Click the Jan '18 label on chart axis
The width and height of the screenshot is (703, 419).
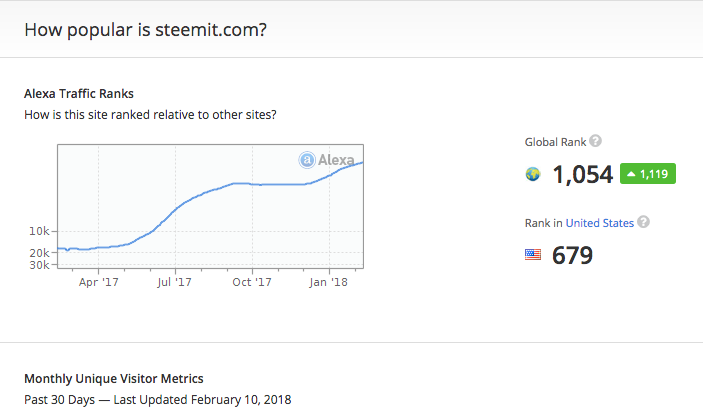click(329, 282)
